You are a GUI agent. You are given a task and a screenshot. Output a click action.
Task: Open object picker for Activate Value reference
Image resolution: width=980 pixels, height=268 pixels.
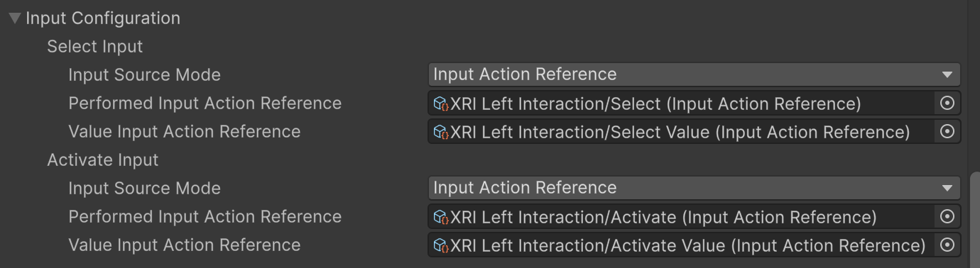click(x=947, y=245)
